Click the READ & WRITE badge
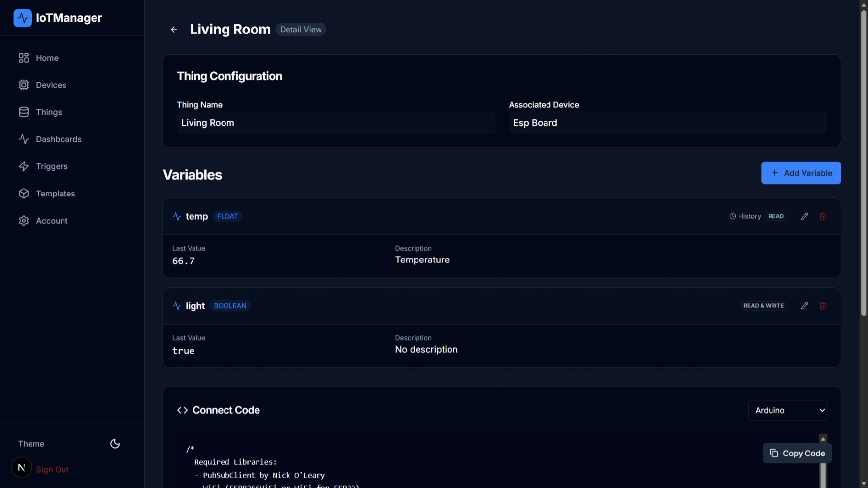The width and height of the screenshot is (868, 488). [x=764, y=306]
